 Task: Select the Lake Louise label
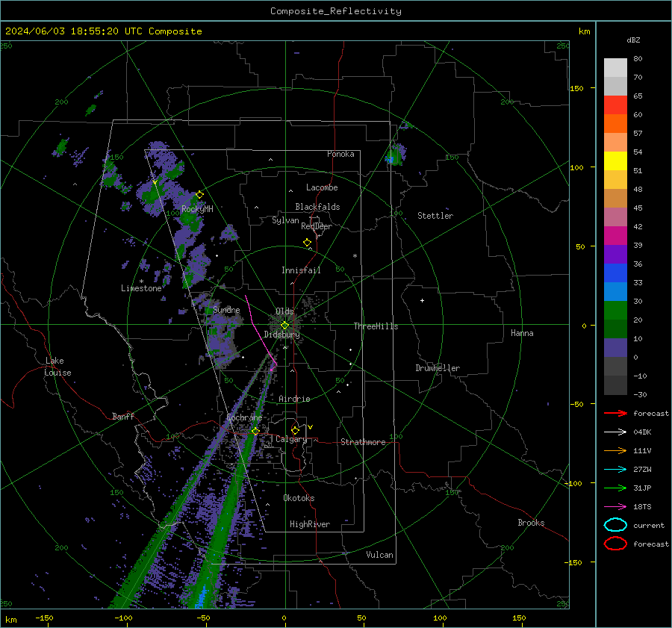pyautogui.click(x=57, y=367)
